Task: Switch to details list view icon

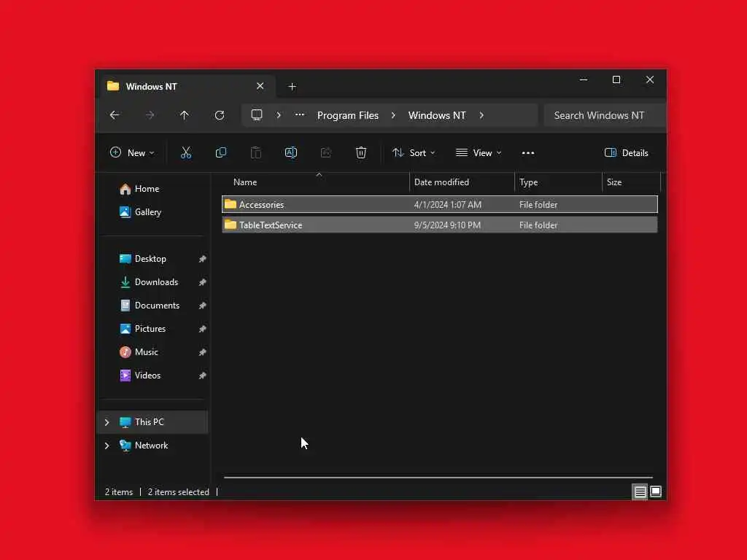Action: point(640,491)
